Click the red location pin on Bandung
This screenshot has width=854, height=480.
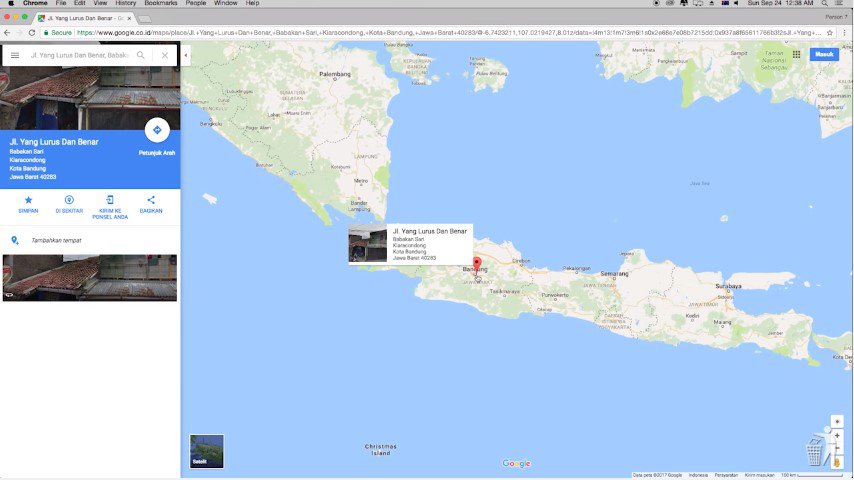pyautogui.click(x=477, y=265)
